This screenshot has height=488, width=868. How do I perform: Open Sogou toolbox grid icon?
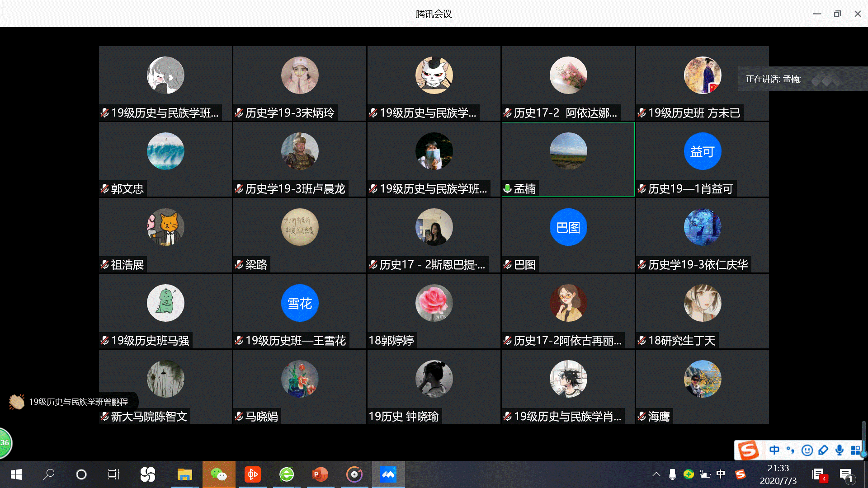point(855,450)
